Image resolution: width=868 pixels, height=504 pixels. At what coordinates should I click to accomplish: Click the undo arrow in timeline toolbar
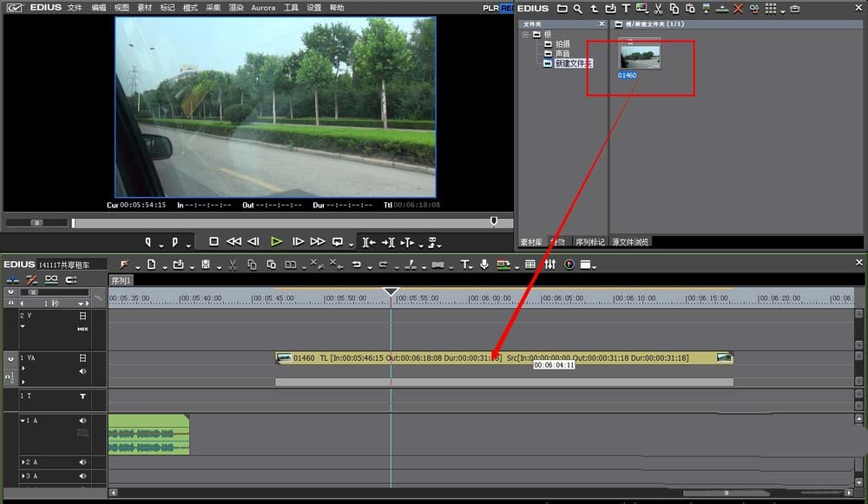click(x=356, y=265)
